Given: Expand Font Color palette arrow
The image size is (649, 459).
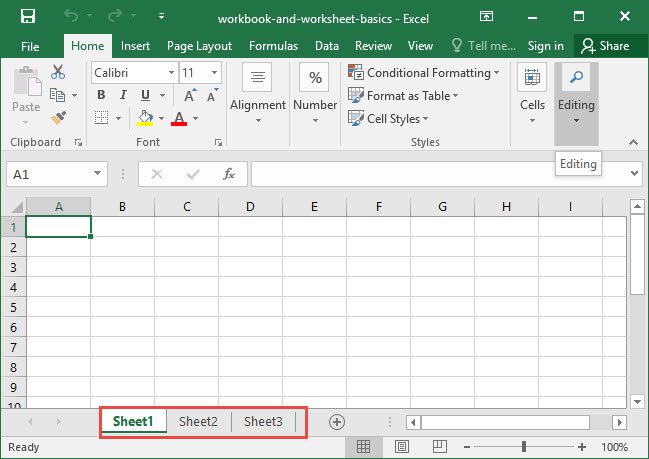Looking at the screenshot, I should (x=195, y=118).
